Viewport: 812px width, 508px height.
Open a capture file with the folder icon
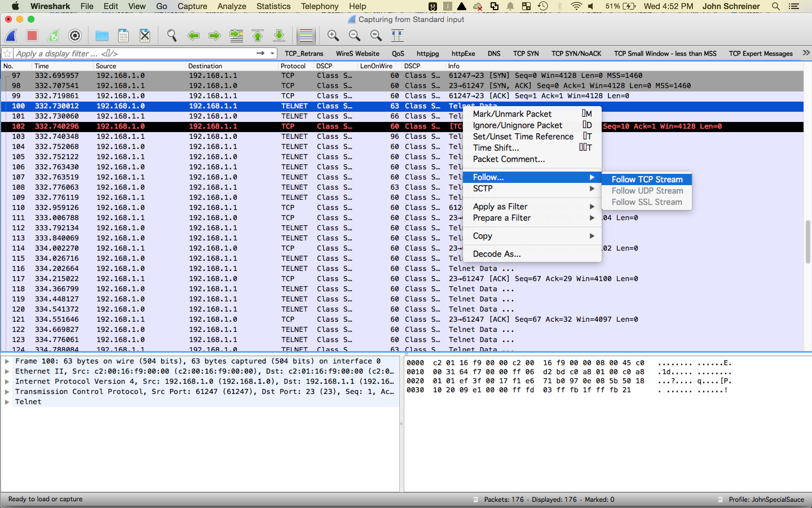pyautogui.click(x=102, y=36)
